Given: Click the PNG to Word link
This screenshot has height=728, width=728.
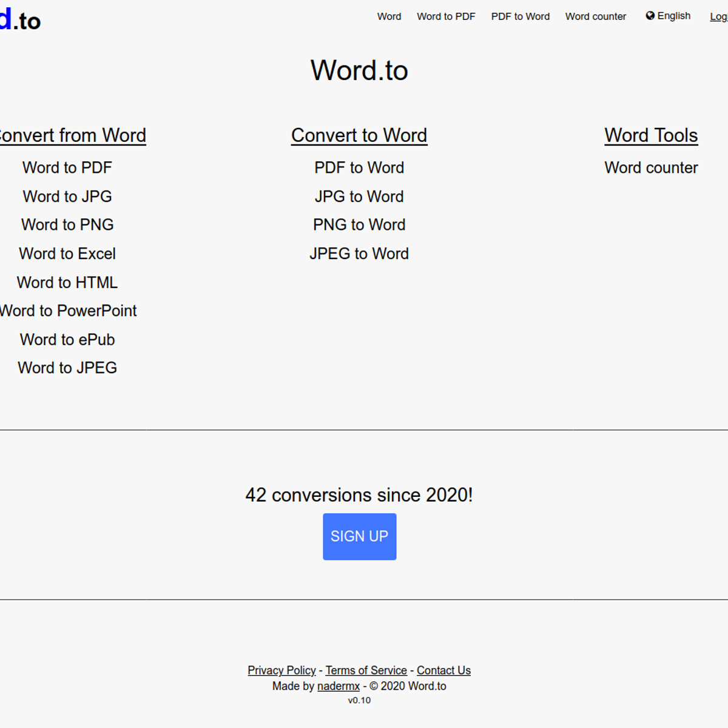Looking at the screenshot, I should pos(359,225).
